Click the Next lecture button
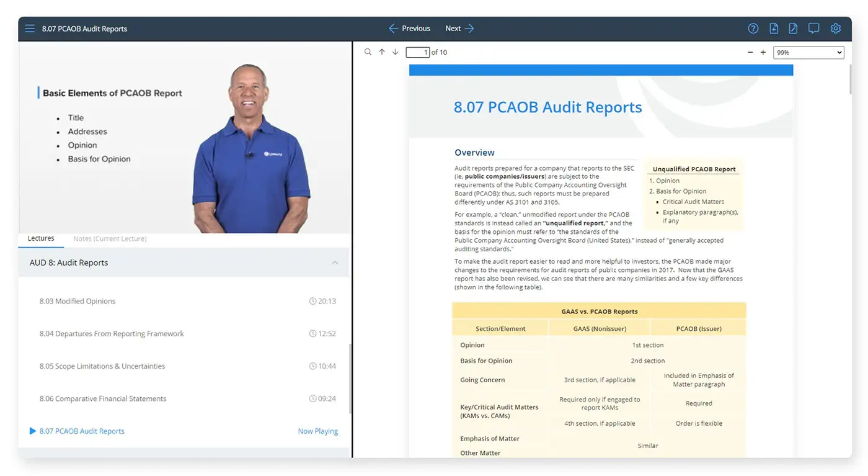 459,29
